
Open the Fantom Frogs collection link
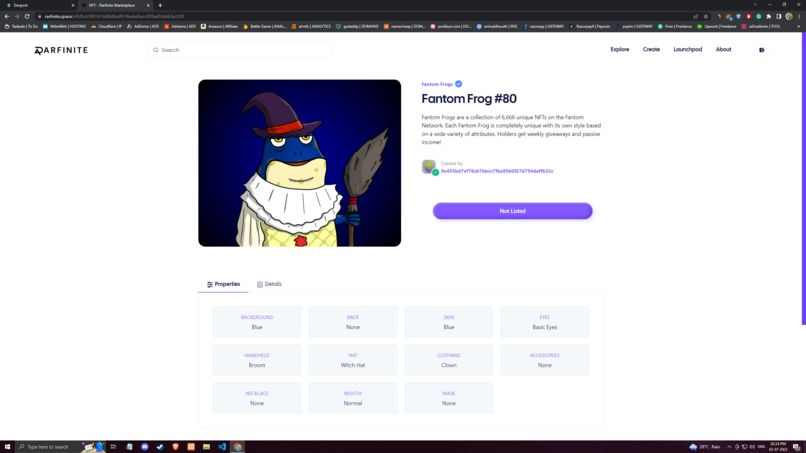coord(437,84)
